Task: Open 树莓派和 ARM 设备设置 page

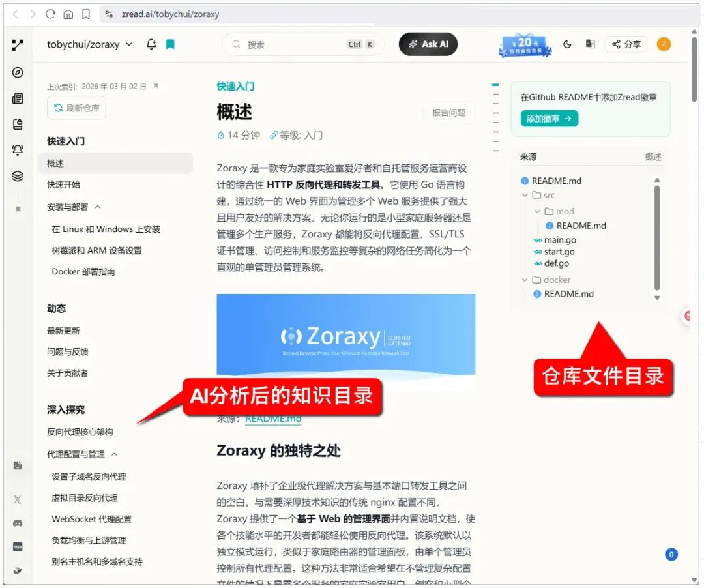Action: [96, 250]
